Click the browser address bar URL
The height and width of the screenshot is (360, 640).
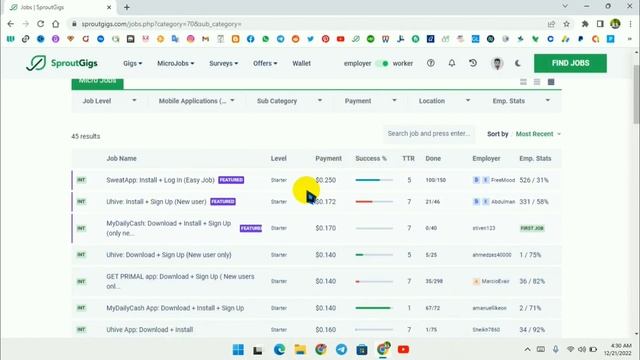pos(162,24)
